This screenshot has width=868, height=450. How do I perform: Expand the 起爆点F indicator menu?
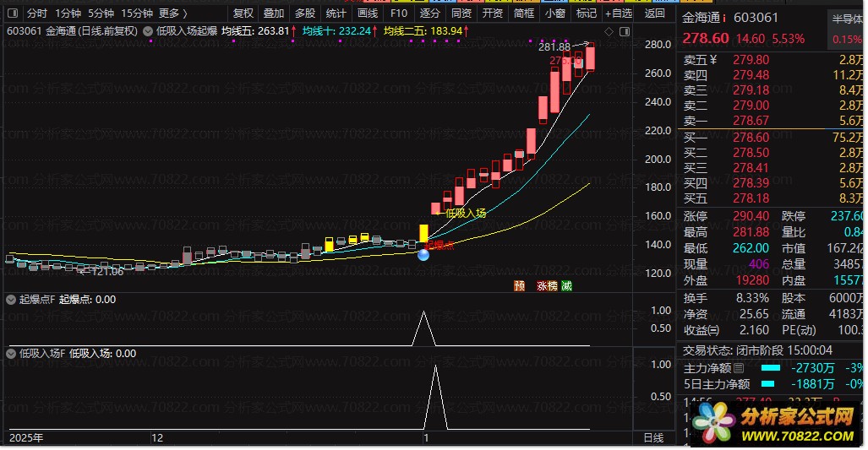pyautogui.click(x=10, y=300)
